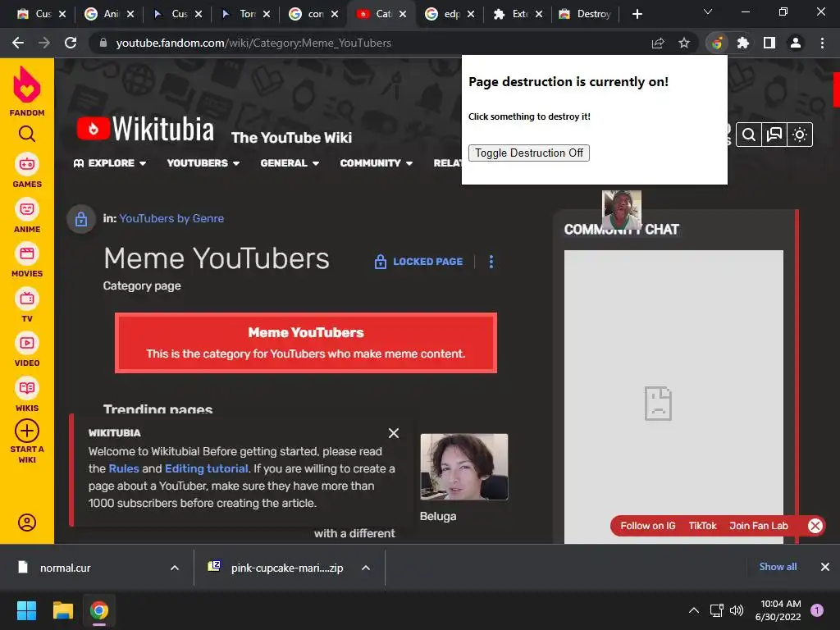Open Fandom sidebar search icon
This screenshot has height=630, width=840.
point(27,134)
